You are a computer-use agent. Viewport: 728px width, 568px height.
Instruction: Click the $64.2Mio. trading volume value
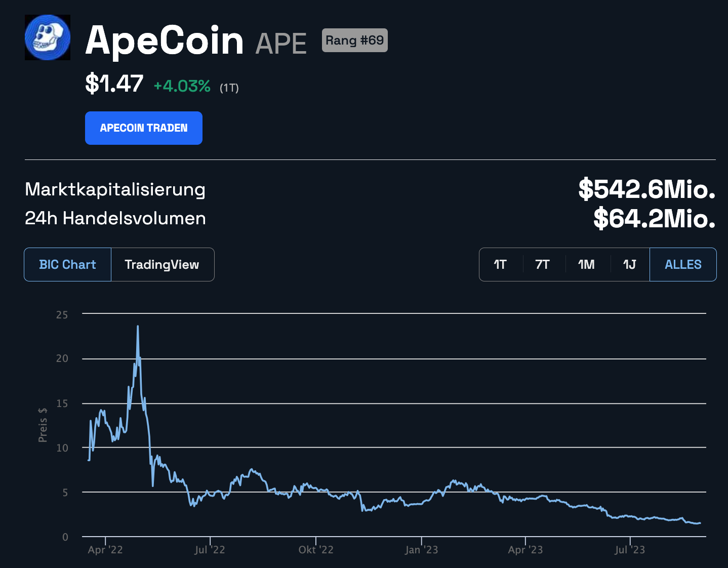[x=654, y=218]
